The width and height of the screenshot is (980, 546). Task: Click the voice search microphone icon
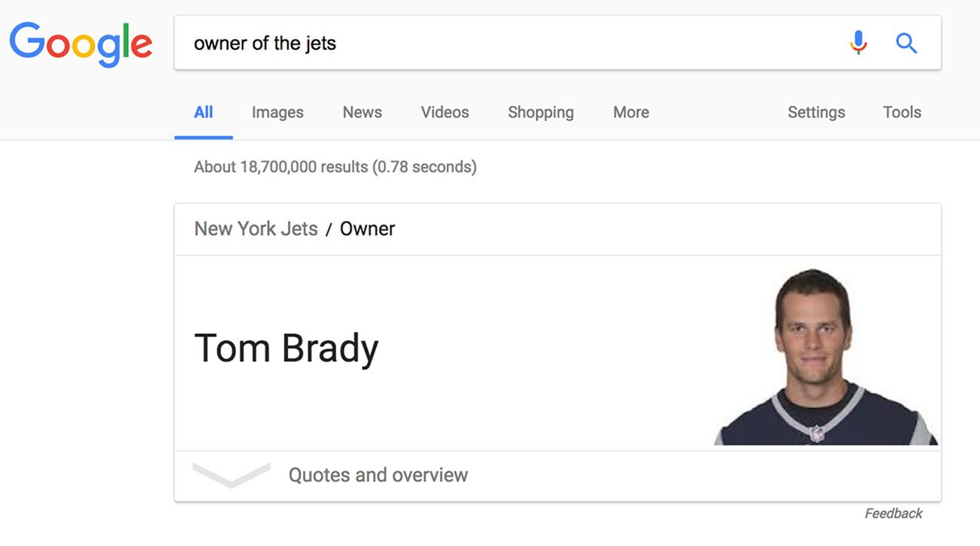[858, 43]
